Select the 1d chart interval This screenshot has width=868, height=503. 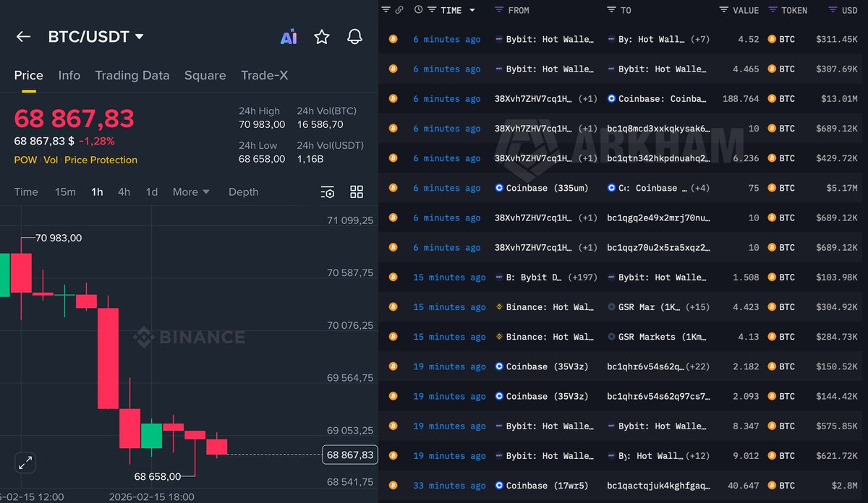(152, 192)
